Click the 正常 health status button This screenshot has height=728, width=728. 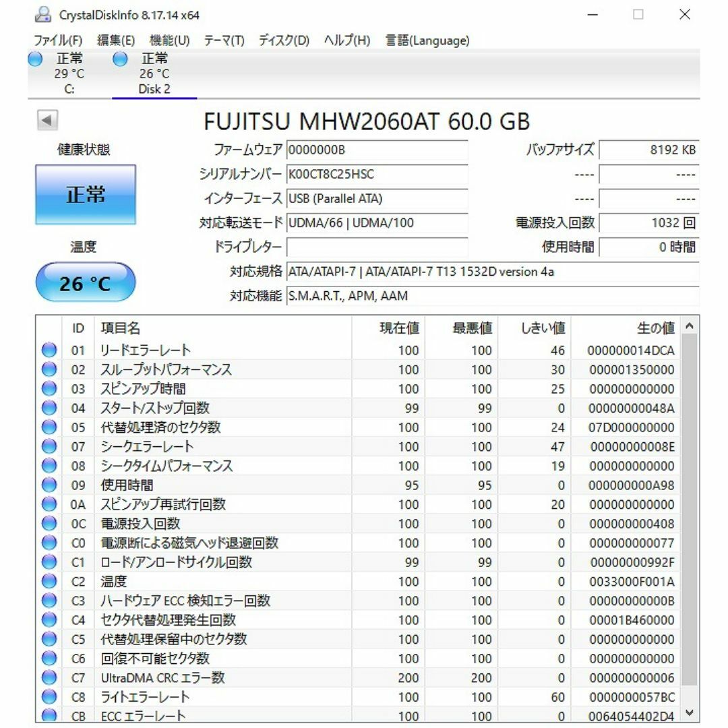(86, 195)
